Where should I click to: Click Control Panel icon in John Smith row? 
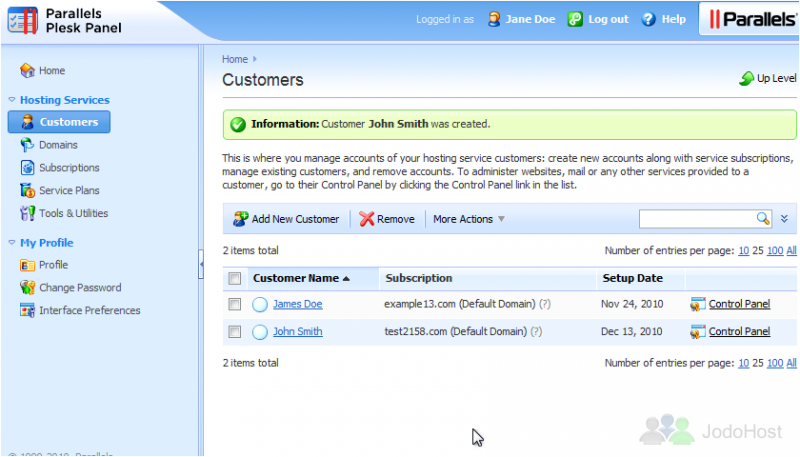[x=697, y=332]
